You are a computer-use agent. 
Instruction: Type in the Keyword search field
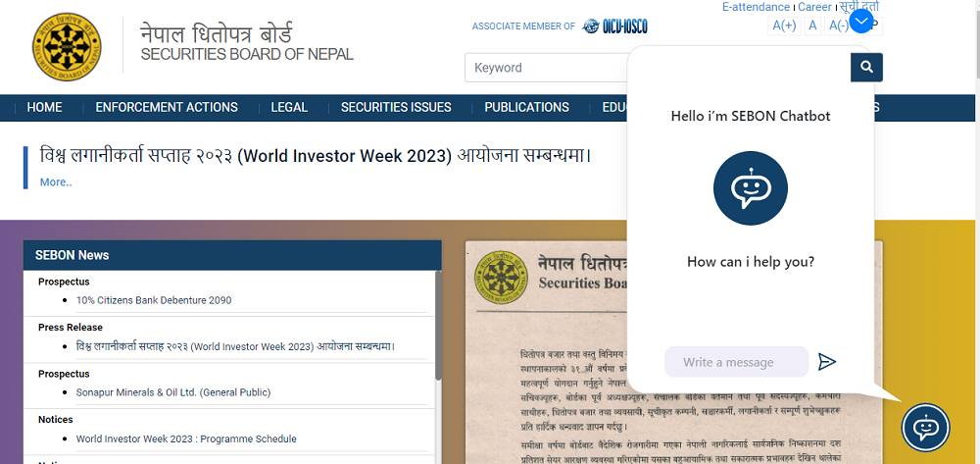545,68
